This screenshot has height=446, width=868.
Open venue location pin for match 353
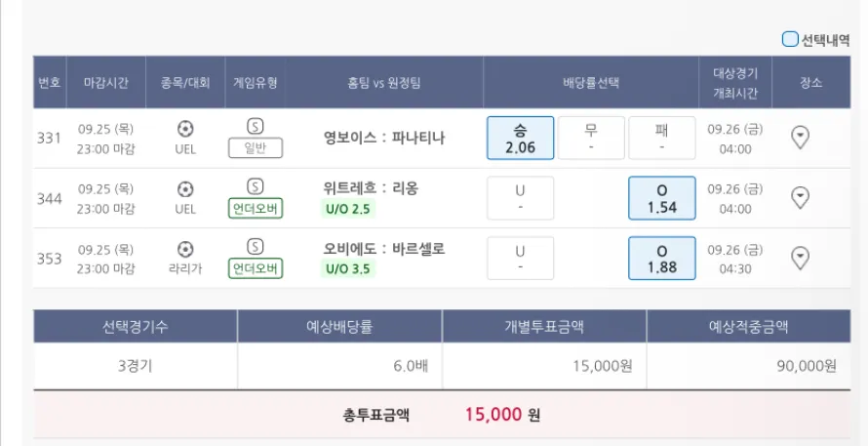(x=800, y=259)
